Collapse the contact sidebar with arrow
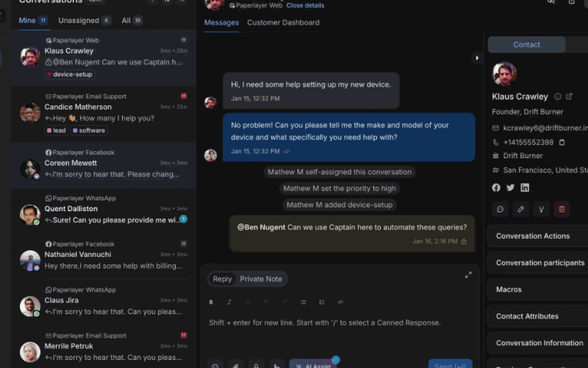The width and height of the screenshot is (588, 368). 477,58
